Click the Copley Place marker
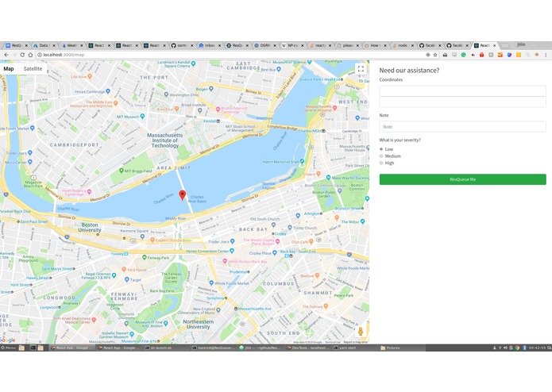 (274, 253)
